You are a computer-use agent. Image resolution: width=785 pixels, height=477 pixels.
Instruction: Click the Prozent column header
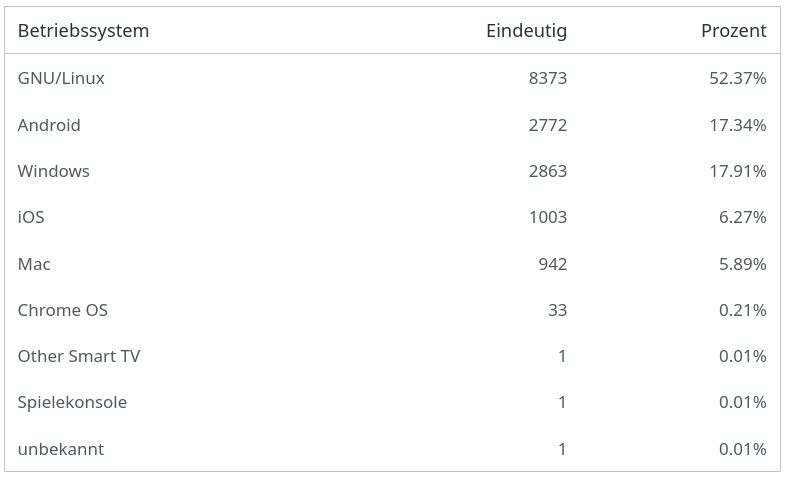733,31
